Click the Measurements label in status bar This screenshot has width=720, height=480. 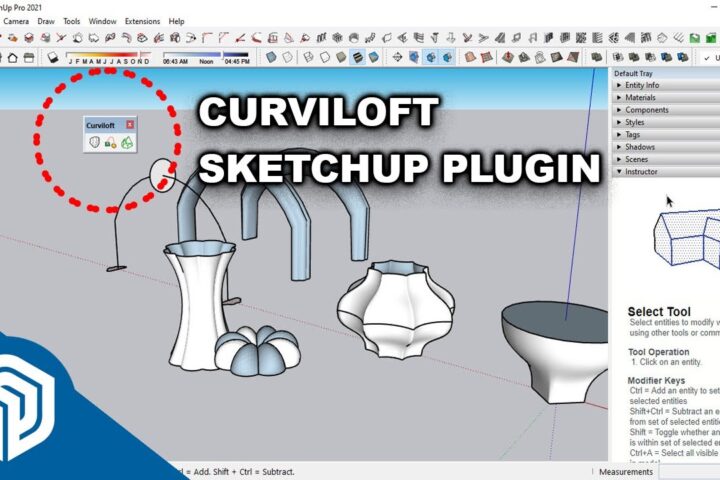point(625,472)
